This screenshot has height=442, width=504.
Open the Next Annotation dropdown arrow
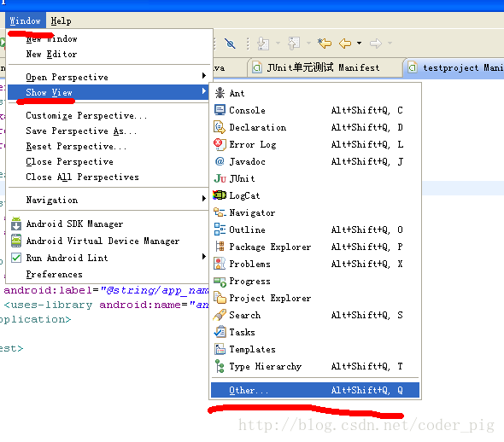278,43
